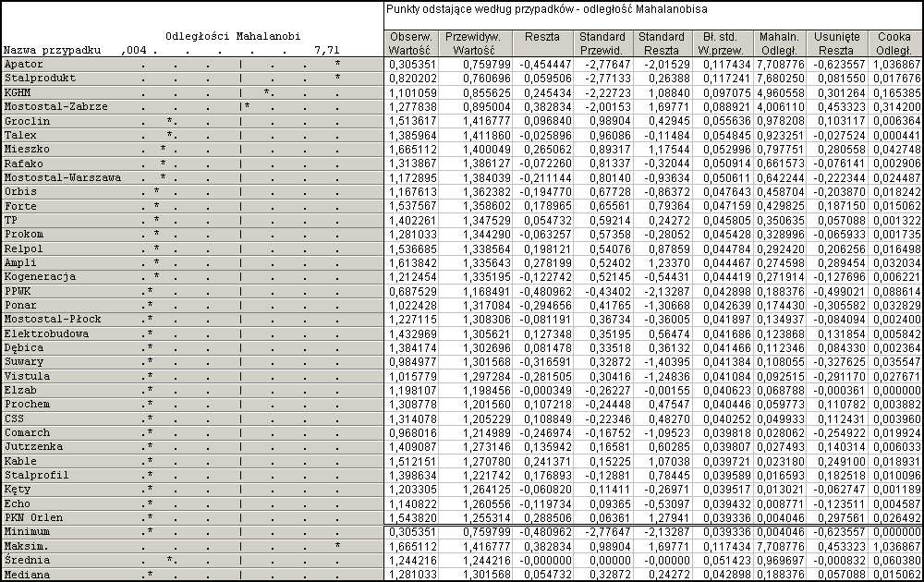
Task: Select the 'Apator' case name
Action: point(24,65)
